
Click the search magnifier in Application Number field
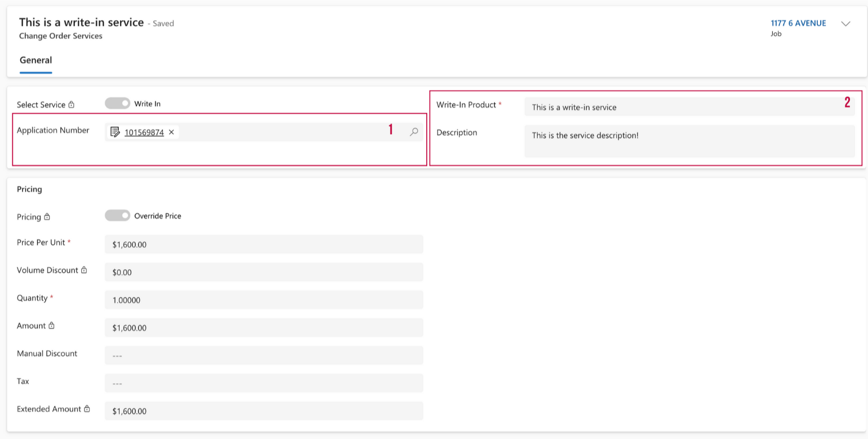[414, 132]
